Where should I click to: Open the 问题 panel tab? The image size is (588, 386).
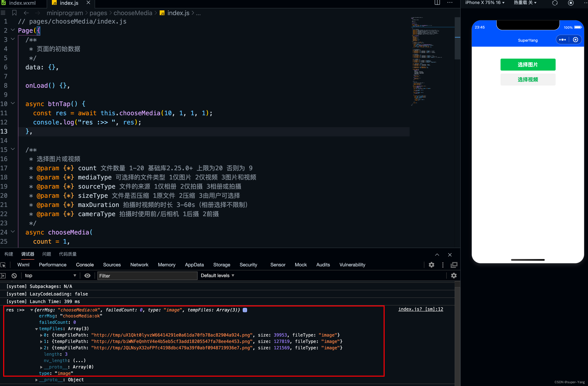click(x=47, y=254)
